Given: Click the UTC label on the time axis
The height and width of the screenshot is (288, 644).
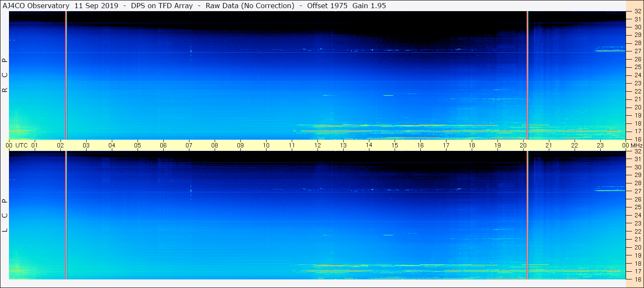Looking at the screenshot, I should click(22, 145).
